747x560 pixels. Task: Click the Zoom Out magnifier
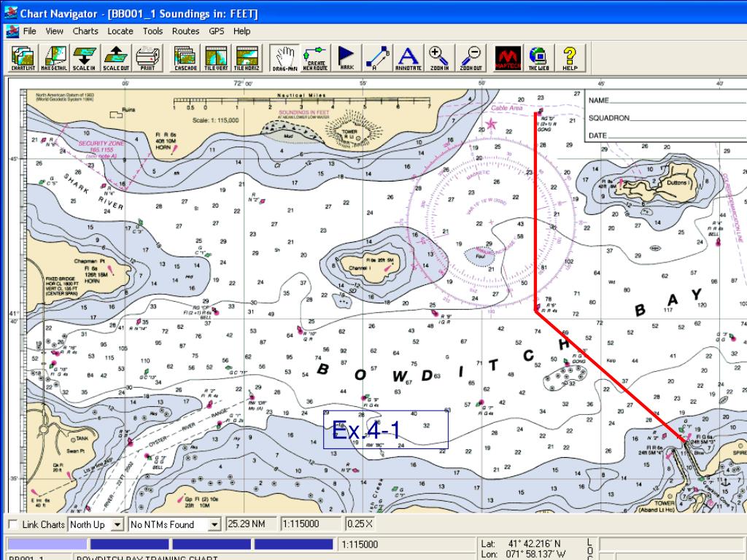[x=471, y=58]
